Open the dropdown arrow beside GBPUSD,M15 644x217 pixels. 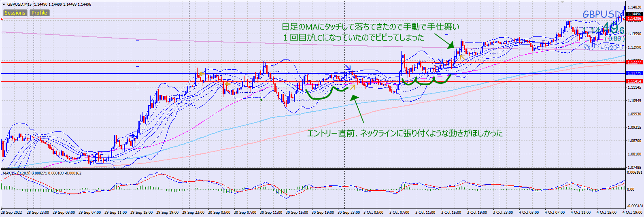tap(4, 4)
